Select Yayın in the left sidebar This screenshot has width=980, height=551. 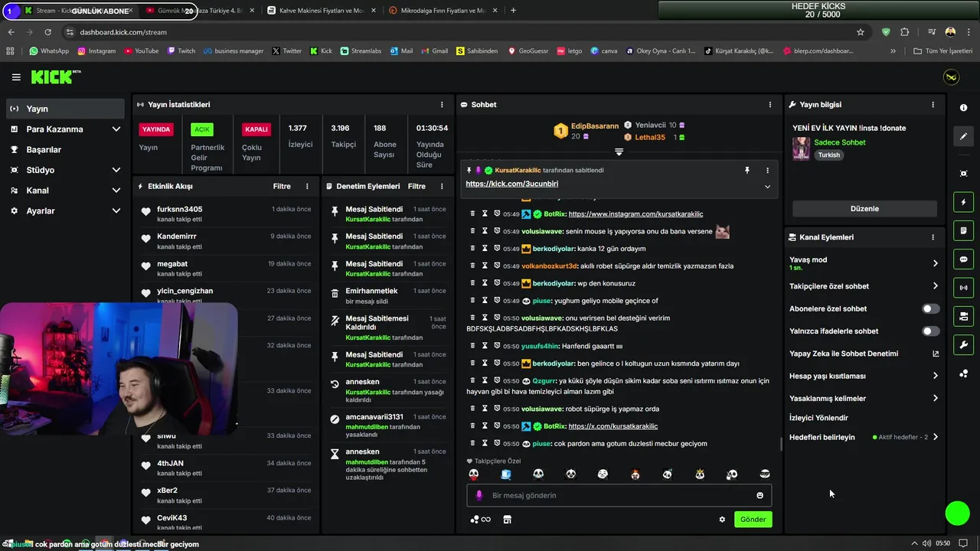point(64,109)
